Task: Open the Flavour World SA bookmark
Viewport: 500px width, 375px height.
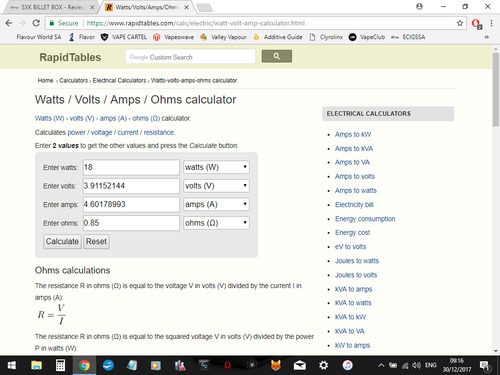Action: [39, 37]
